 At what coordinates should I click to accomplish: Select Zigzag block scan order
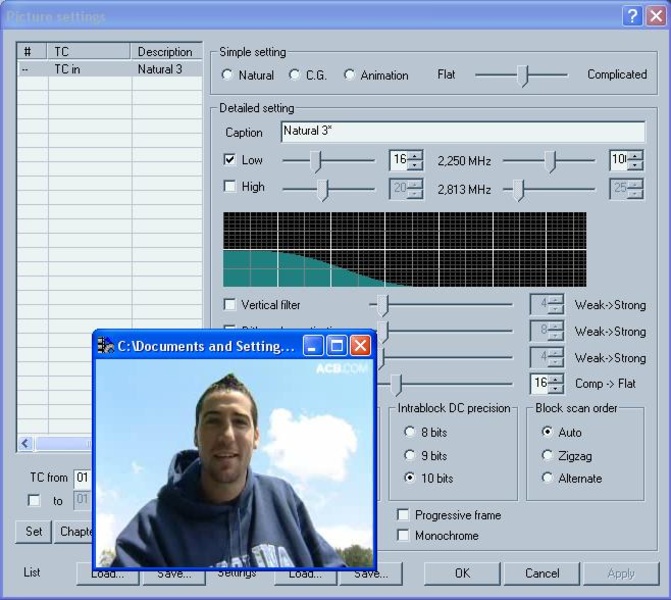[x=547, y=455]
